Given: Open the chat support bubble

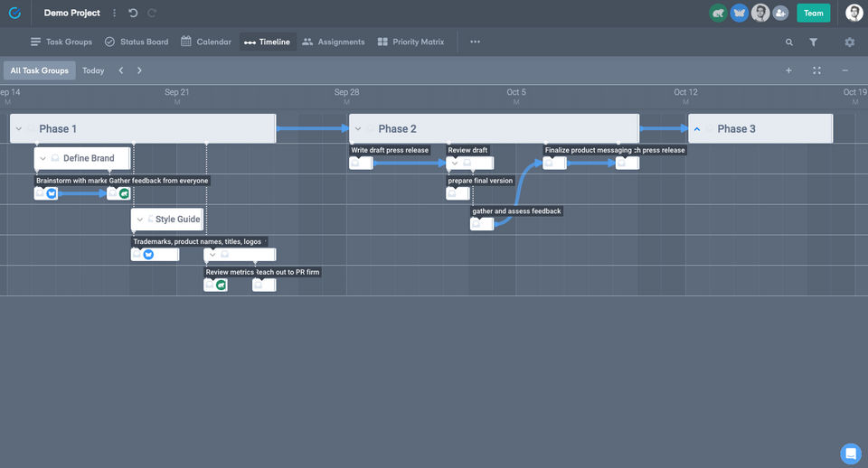Looking at the screenshot, I should [851, 454].
